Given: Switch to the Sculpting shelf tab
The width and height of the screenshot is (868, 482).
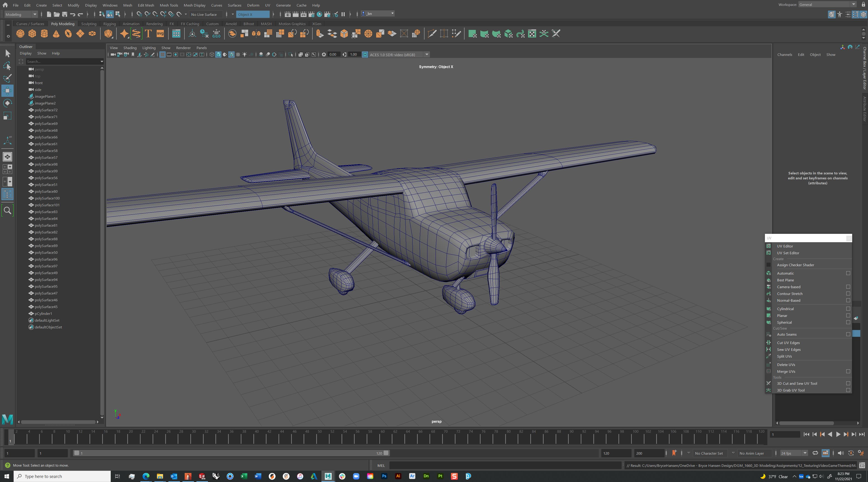Looking at the screenshot, I should point(89,24).
